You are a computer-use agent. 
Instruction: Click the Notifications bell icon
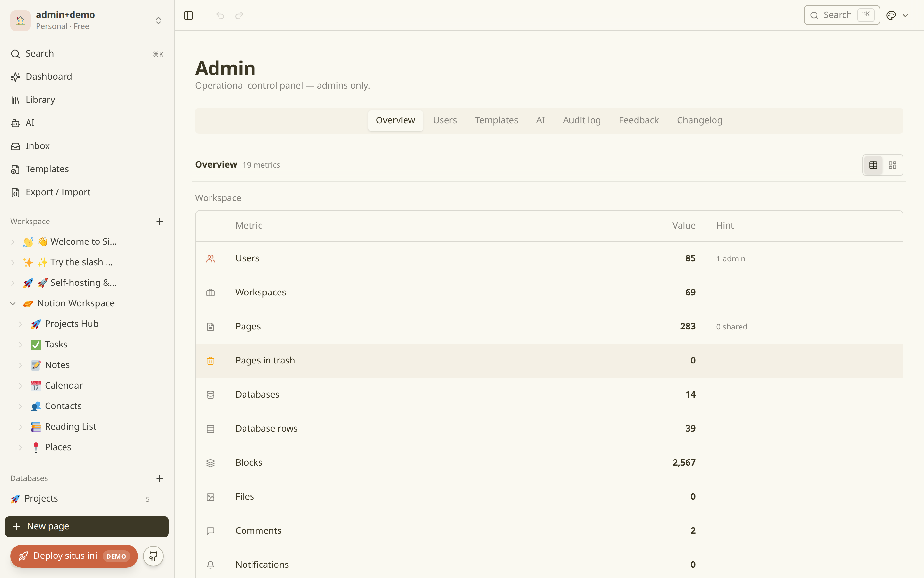tap(210, 565)
